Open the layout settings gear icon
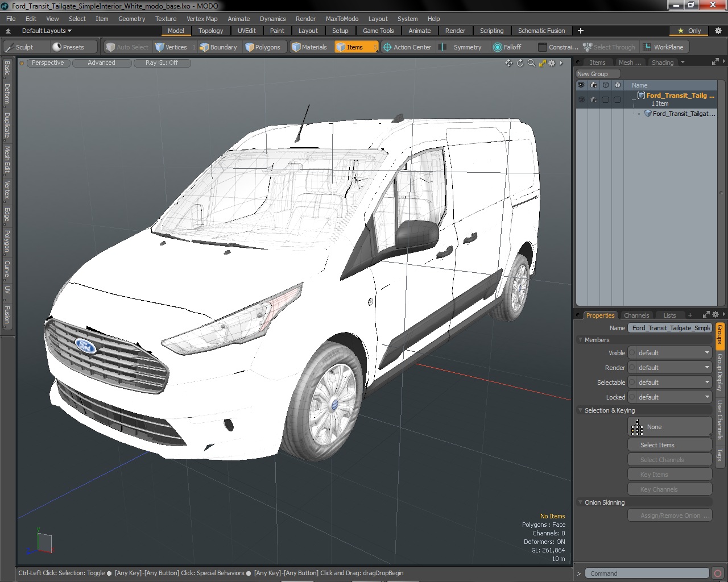 [x=718, y=31]
